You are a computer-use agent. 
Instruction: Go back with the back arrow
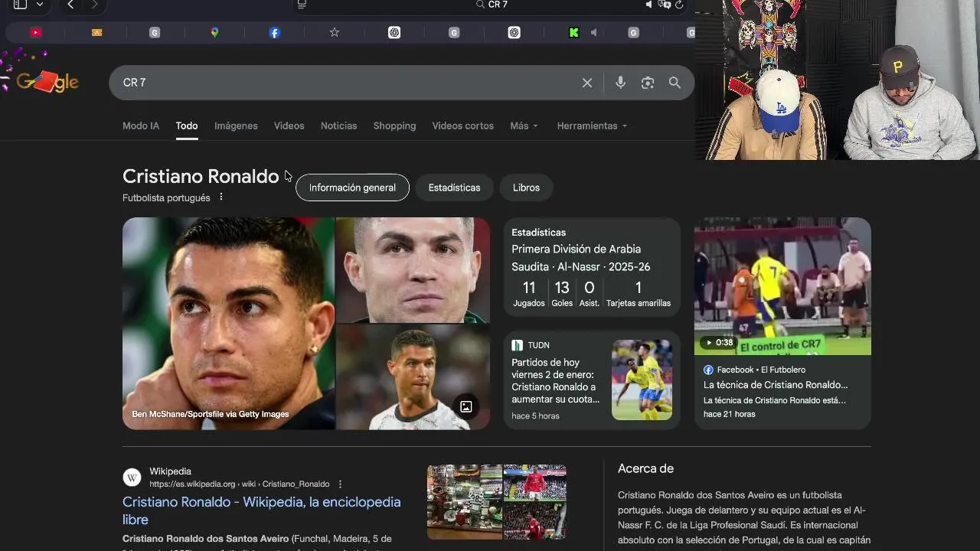click(70, 5)
